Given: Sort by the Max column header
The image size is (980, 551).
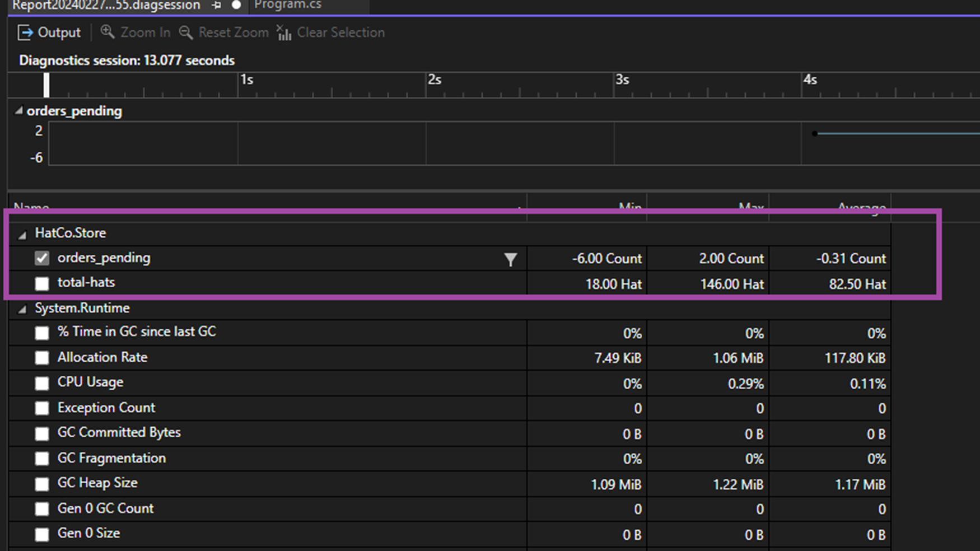Looking at the screenshot, I should coord(751,207).
